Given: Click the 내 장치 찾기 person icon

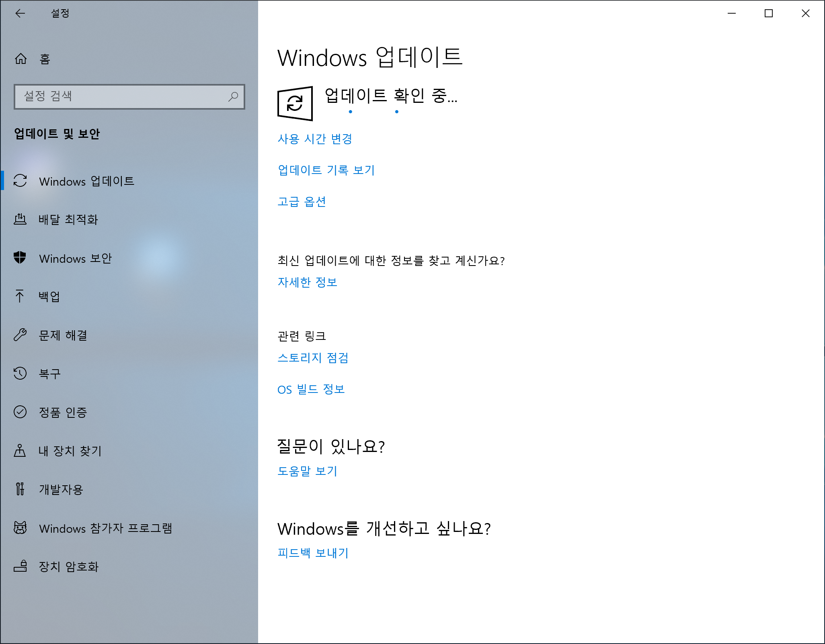Looking at the screenshot, I should tap(20, 450).
